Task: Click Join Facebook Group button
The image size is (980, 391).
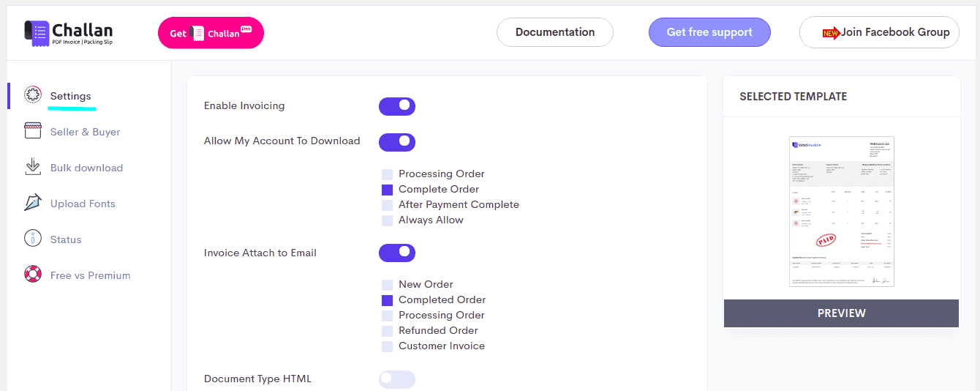Action: (x=879, y=32)
